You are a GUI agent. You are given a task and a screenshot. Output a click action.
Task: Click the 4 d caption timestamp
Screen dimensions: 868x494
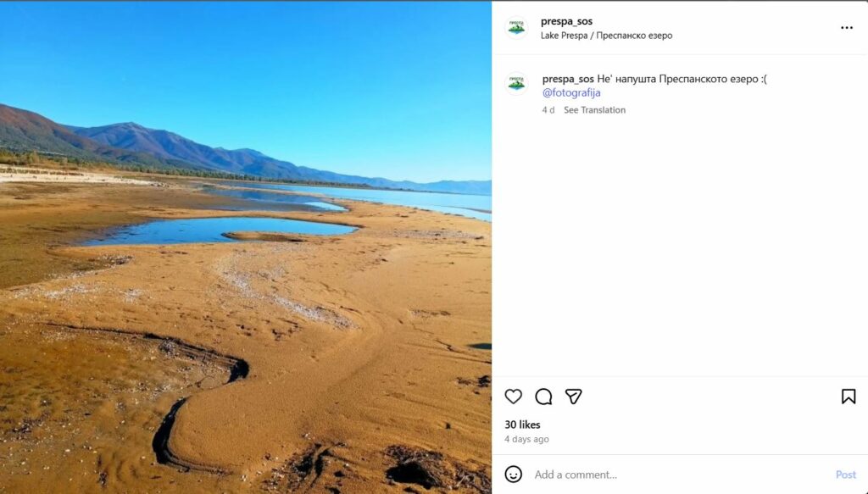coord(548,110)
